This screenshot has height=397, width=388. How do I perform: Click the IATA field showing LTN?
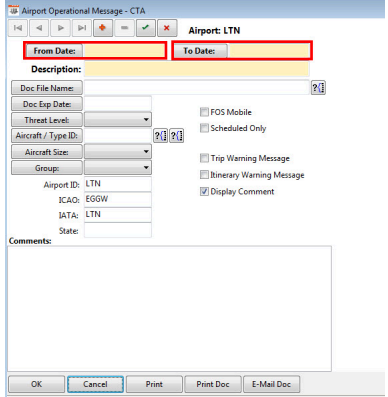(118, 215)
